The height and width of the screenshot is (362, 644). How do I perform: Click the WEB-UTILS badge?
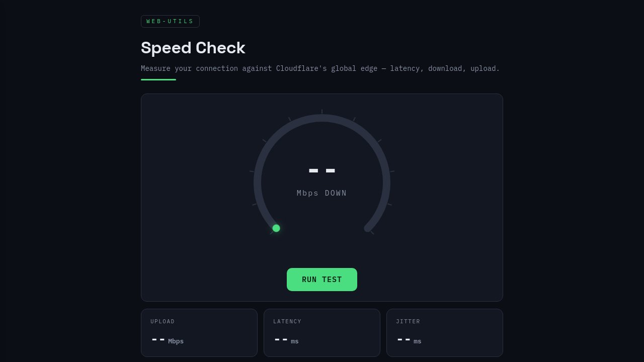(170, 21)
